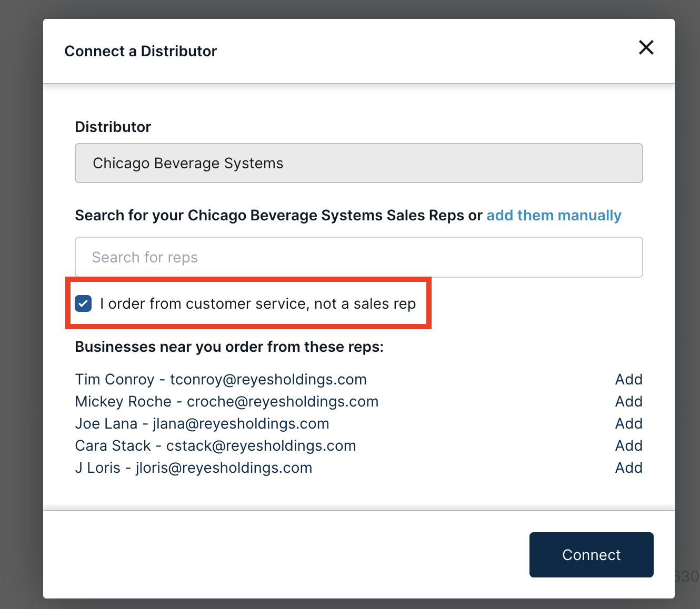Open the add them manually link
The height and width of the screenshot is (609, 700).
(554, 215)
